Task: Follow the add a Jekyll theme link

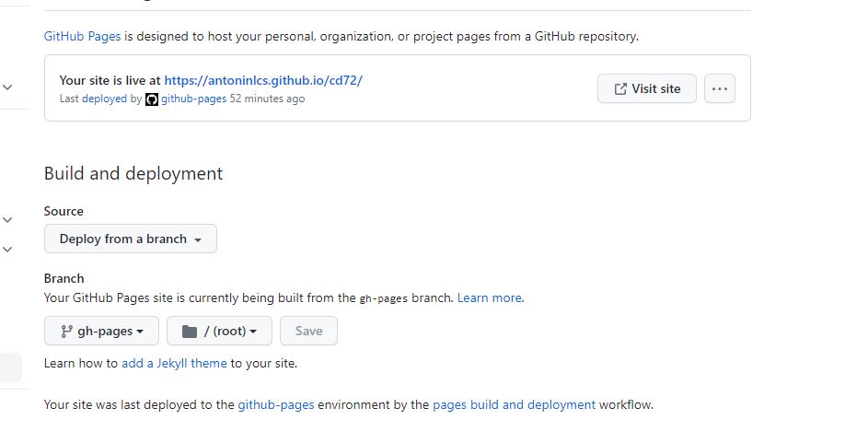Action: pyautogui.click(x=174, y=363)
